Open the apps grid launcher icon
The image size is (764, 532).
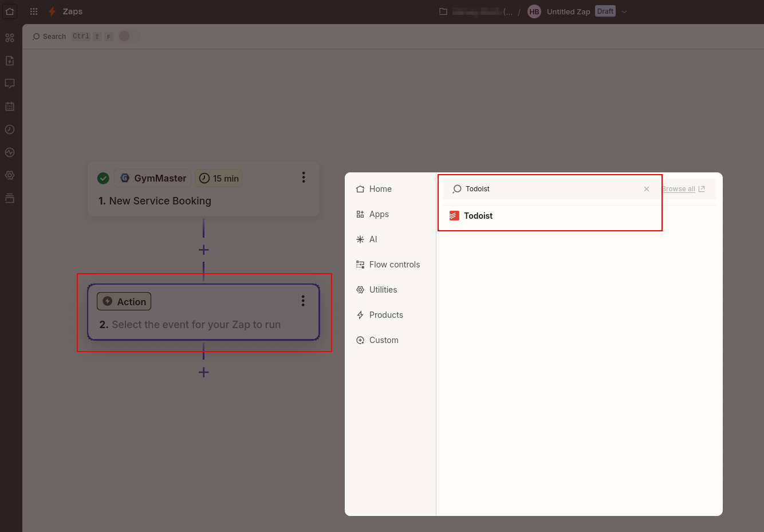(x=34, y=11)
